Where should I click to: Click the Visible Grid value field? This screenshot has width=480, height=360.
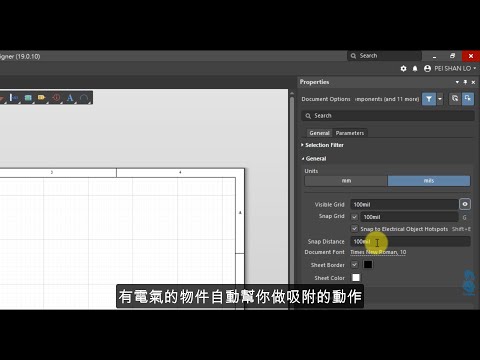coord(404,204)
